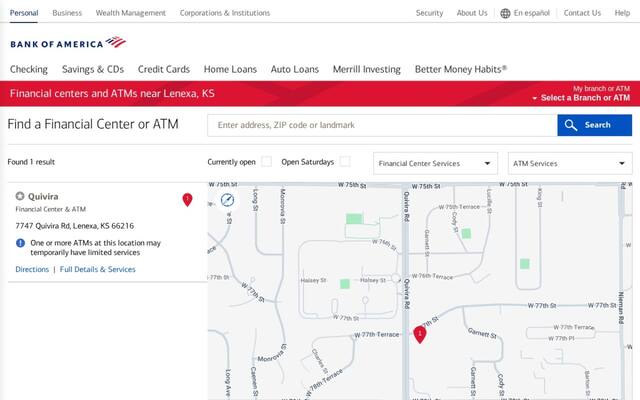
Task: Click the magnifier icon in the Search button
Action: point(571,125)
